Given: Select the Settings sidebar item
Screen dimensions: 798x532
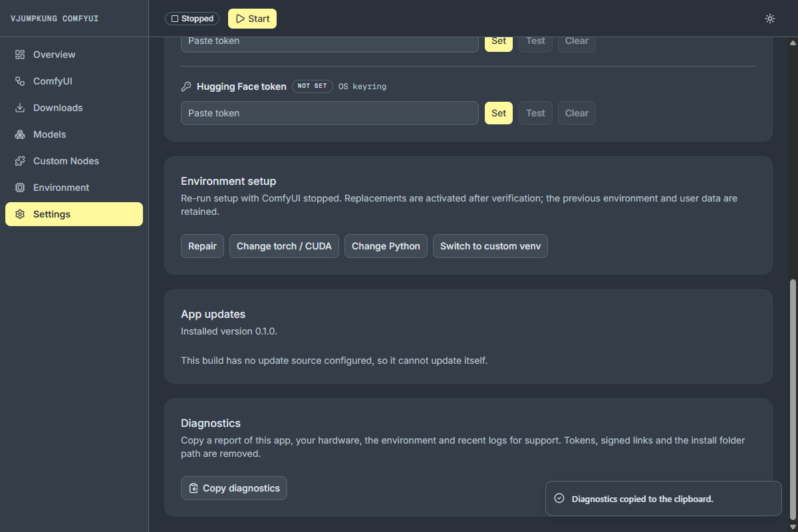Looking at the screenshot, I should click(74, 214).
